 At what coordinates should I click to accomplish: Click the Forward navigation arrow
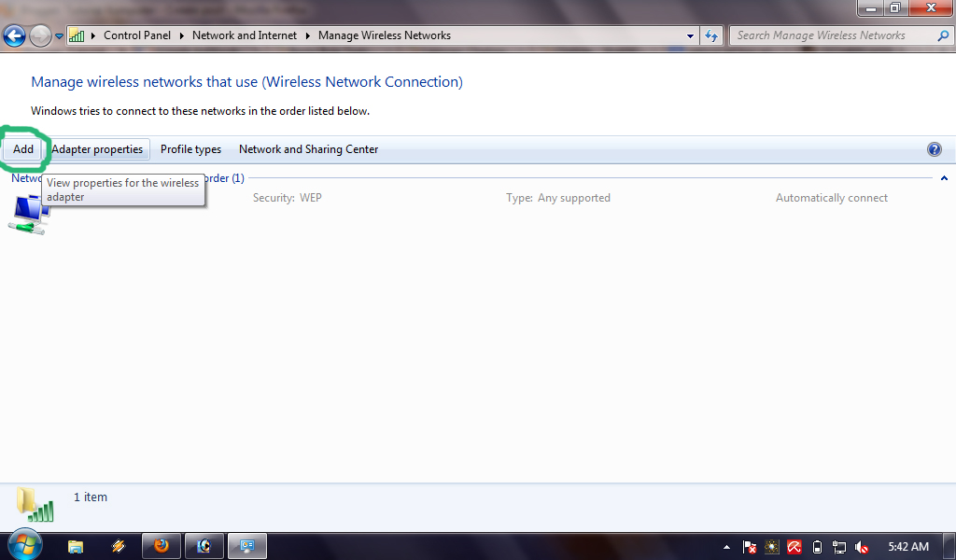(40, 36)
